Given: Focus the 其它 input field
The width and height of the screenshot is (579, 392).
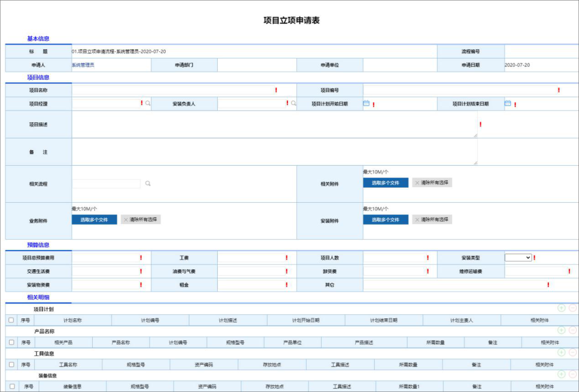Looking at the screenshot, I should (x=455, y=285).
